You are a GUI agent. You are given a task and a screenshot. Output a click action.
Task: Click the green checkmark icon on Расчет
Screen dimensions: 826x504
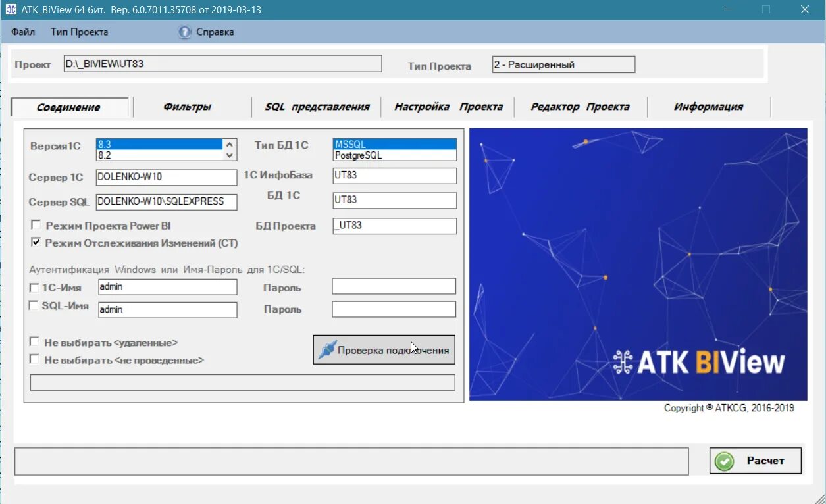725,461
